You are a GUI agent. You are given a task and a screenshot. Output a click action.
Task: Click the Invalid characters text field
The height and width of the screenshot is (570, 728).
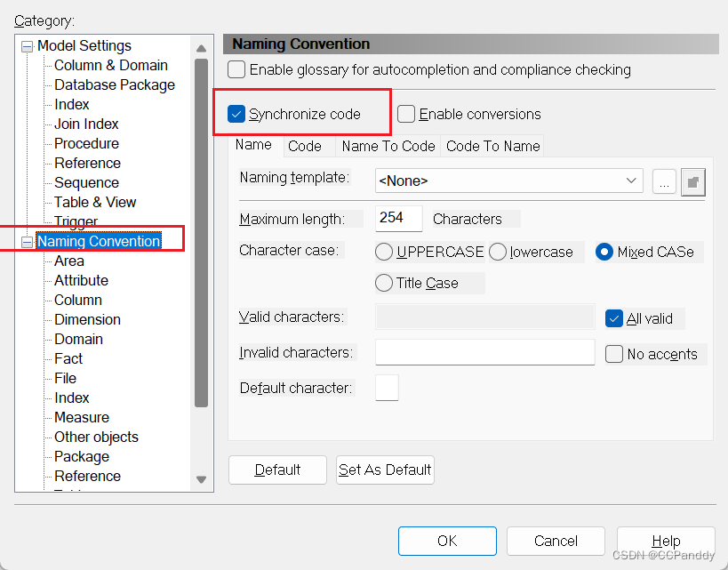coord(484,353)
